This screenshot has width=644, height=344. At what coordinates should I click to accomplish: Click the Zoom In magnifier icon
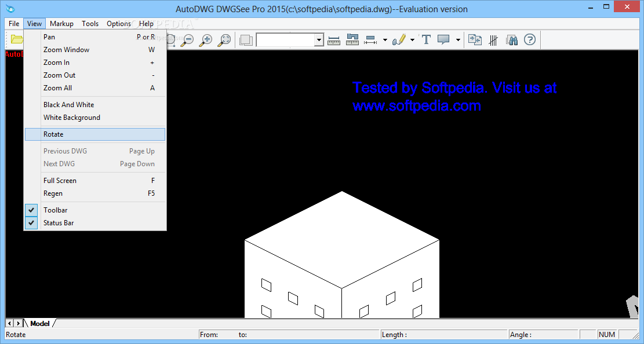[206, 40]
